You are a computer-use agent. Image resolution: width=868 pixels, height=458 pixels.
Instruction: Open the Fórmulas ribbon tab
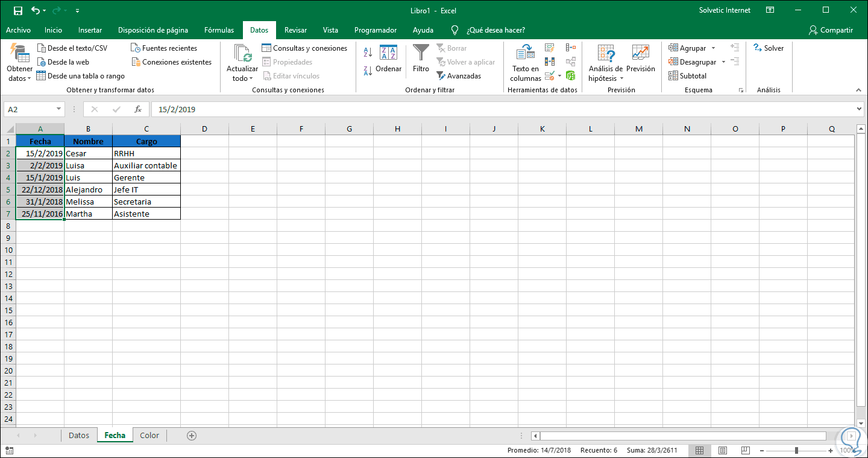pos(219,30)
